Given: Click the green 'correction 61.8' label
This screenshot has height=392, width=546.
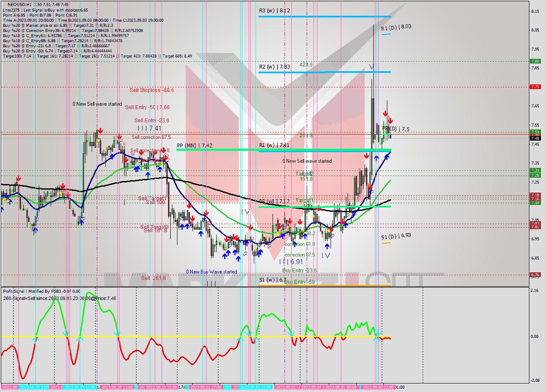Looking at the screenshot, I should pyautogui.click(x=300, y=244).
